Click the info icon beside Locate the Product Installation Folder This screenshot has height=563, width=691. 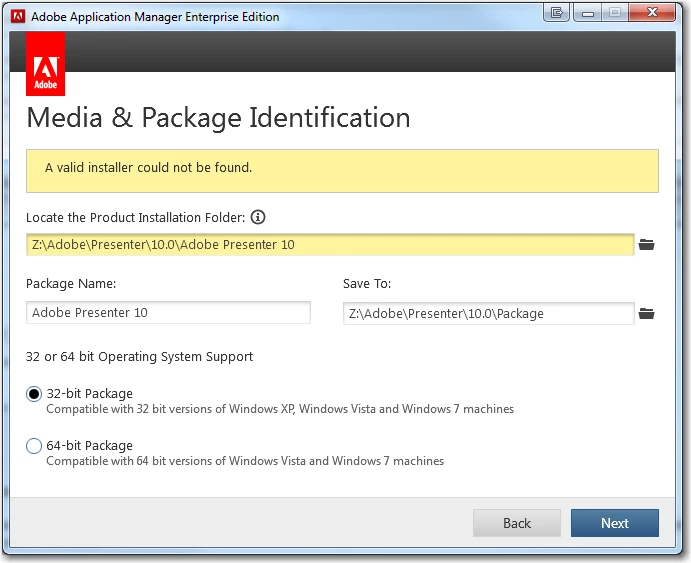point(258,217)
